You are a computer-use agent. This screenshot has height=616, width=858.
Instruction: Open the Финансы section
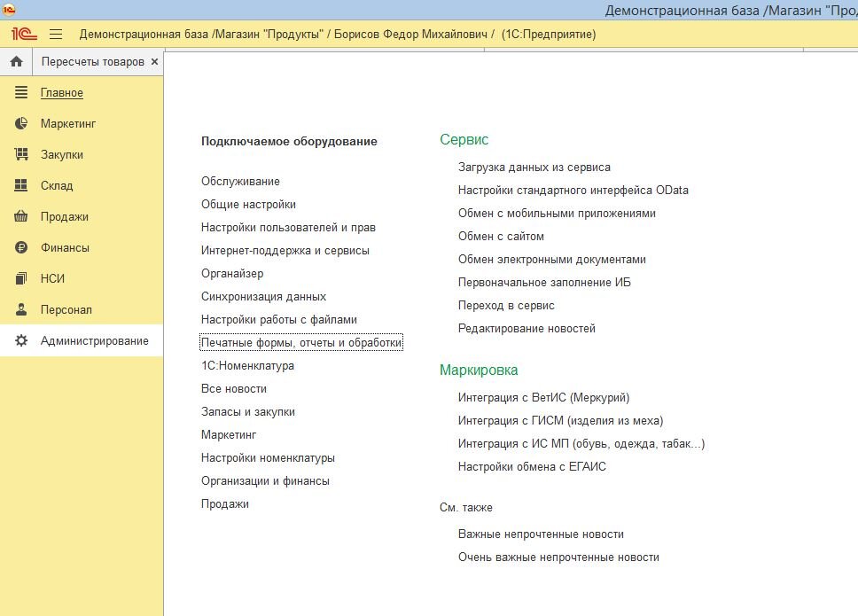coord(65,248)
